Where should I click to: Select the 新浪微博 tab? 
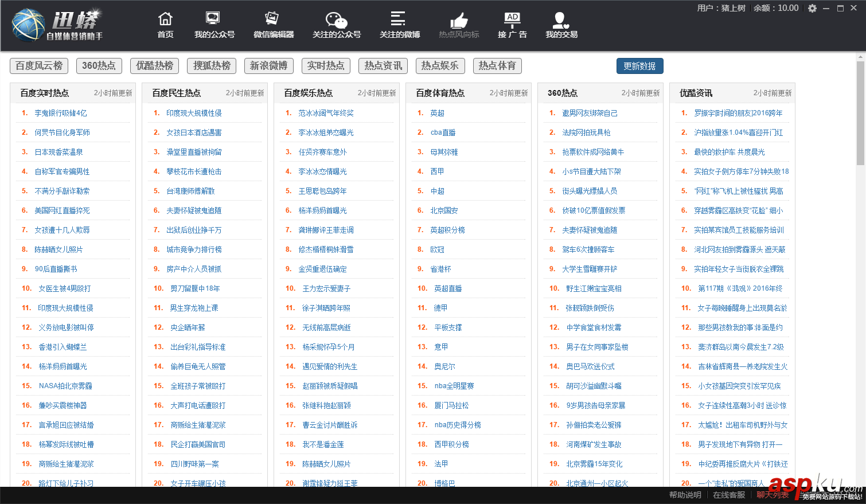click(x=268, y=65)
